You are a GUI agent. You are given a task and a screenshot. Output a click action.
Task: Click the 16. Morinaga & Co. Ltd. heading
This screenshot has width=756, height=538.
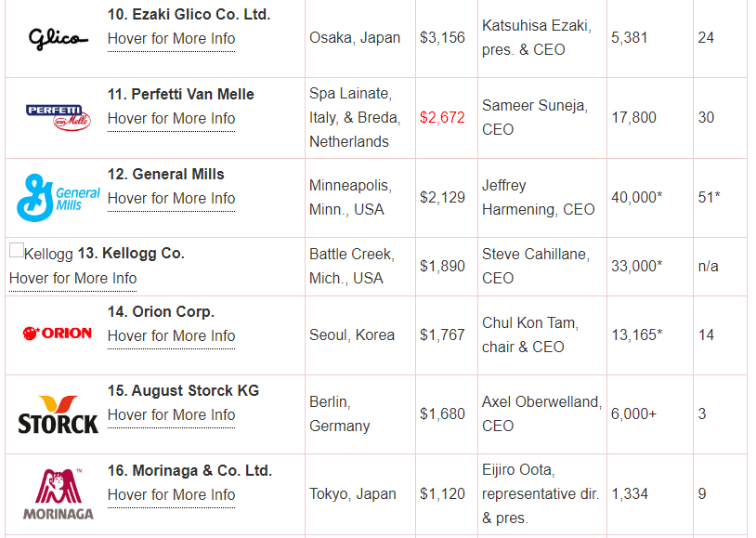pos(189,471)
